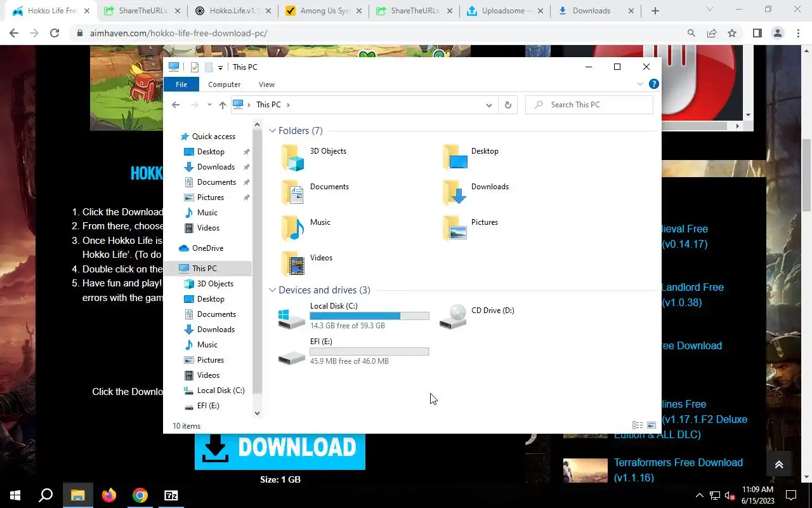This screenshot has height=508, width=812.
Task: Open Terraformers Free Download link
Action: click(678, 470)
